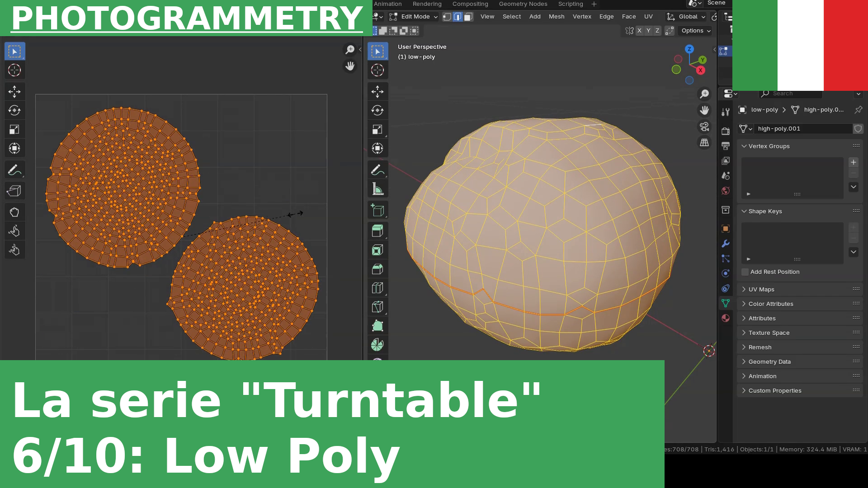Image resolution: width=868 pixels, height=488 pixels.
Task: Toggle camera view in the viewport
Action: [x=704, y=127]
